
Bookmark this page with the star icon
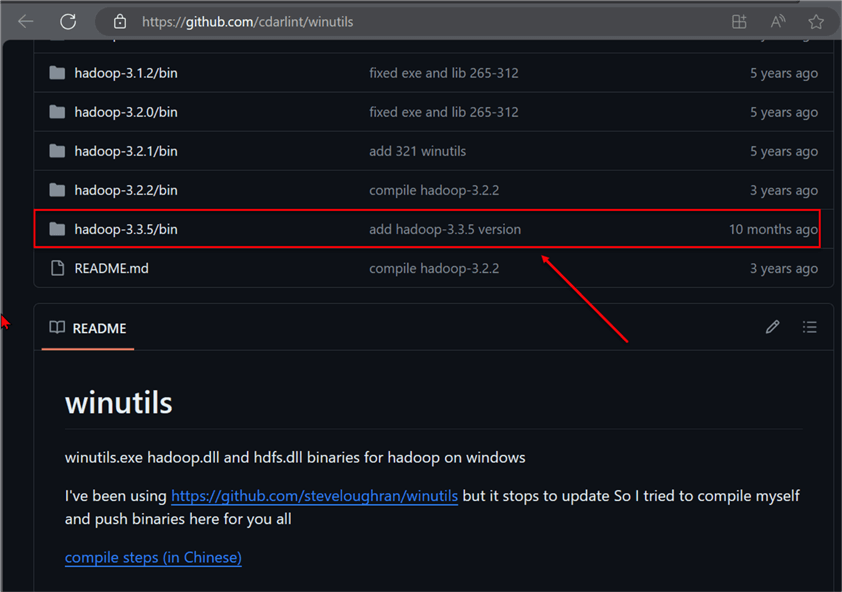tap(816, 21)
